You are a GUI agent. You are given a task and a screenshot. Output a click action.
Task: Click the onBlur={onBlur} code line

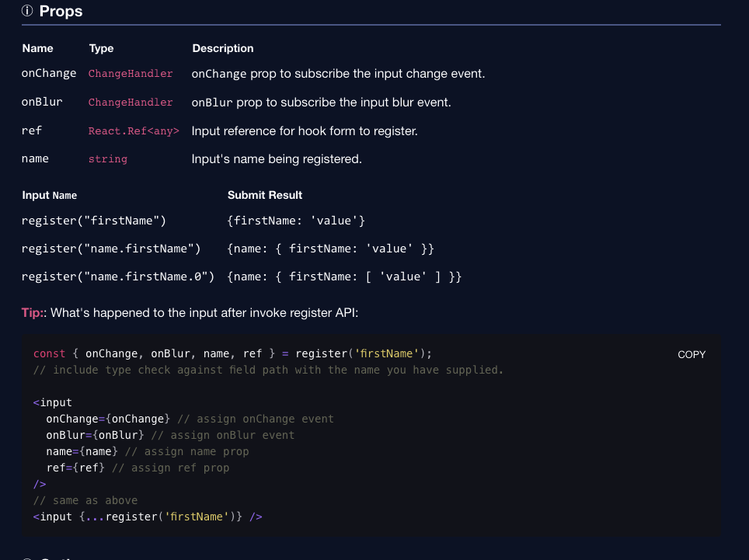[170, 435]
